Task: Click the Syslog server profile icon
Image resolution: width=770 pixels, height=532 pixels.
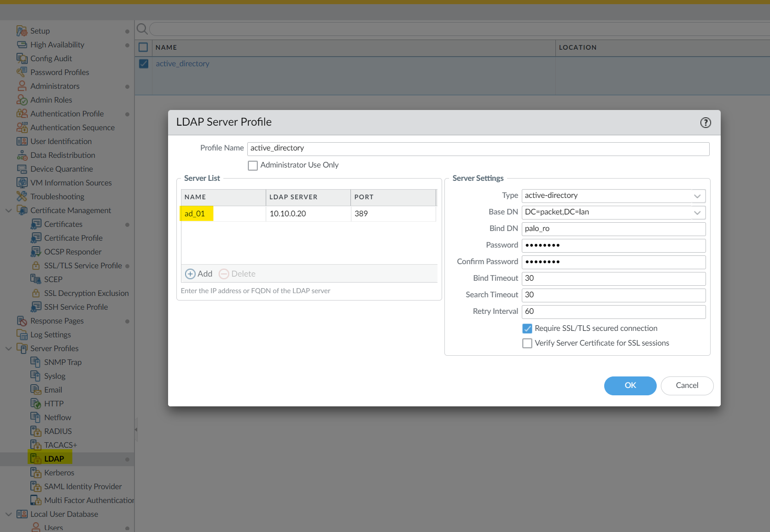Action: [36, 376]
